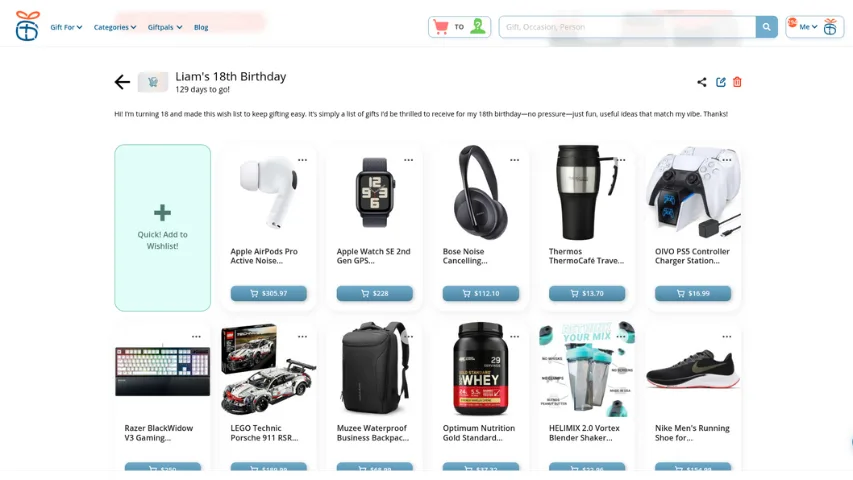Click the $228 Apple Watch buy button
The height and width of the screenshot is (480, 853).
(375, 293)
